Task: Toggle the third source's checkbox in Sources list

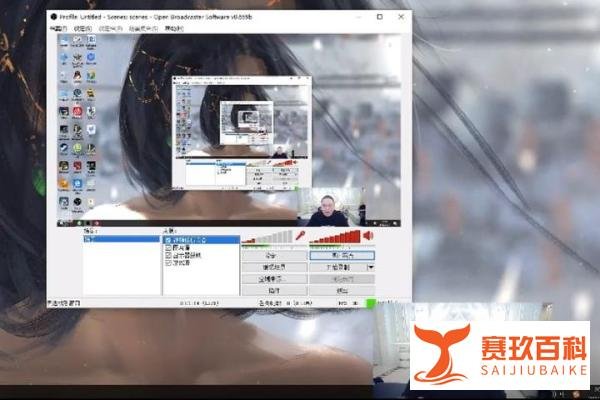Action: (168, 255)
